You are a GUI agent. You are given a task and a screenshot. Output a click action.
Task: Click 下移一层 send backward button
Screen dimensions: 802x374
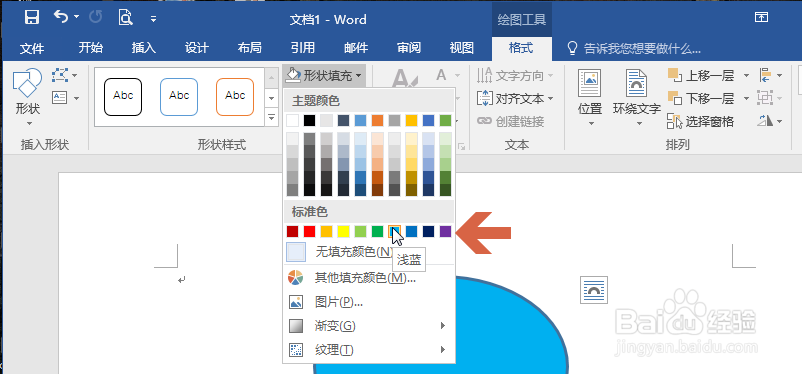pos(701,98)
